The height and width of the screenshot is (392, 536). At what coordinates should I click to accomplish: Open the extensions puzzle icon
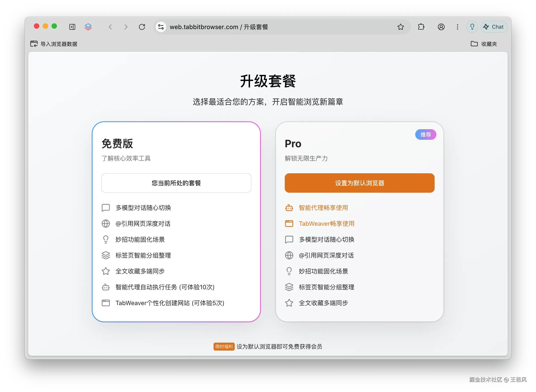(x=421, y=27)
